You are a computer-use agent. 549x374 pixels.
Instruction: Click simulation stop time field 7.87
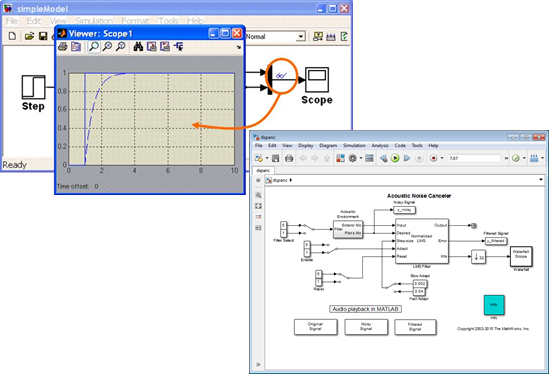coord(474,158)
